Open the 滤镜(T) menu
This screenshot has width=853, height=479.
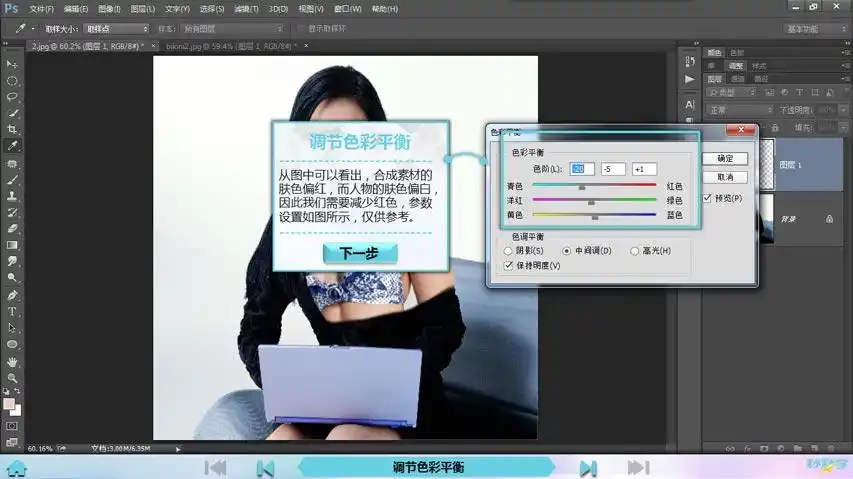246,9
